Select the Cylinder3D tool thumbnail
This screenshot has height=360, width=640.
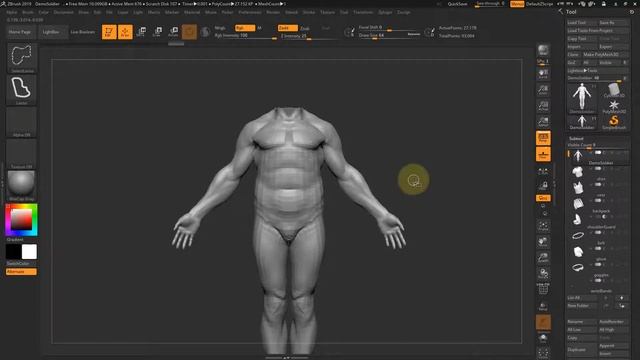[613, 90]
